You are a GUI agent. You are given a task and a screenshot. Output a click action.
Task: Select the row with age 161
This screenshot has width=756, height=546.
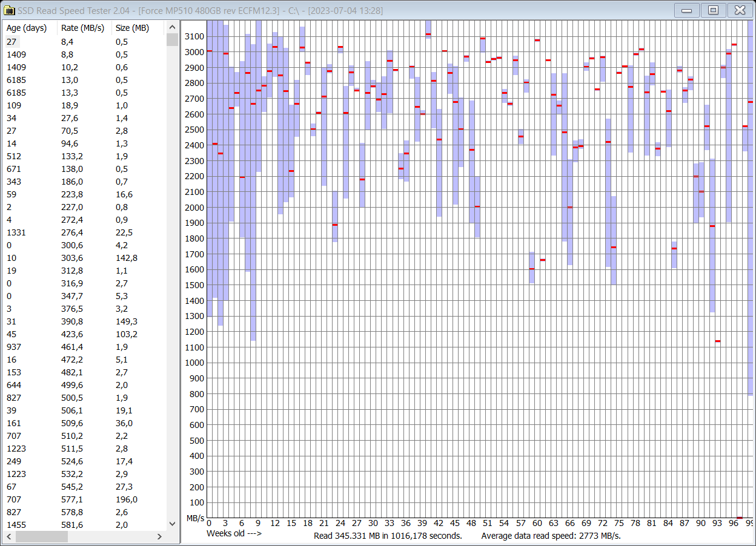(84, 423)
